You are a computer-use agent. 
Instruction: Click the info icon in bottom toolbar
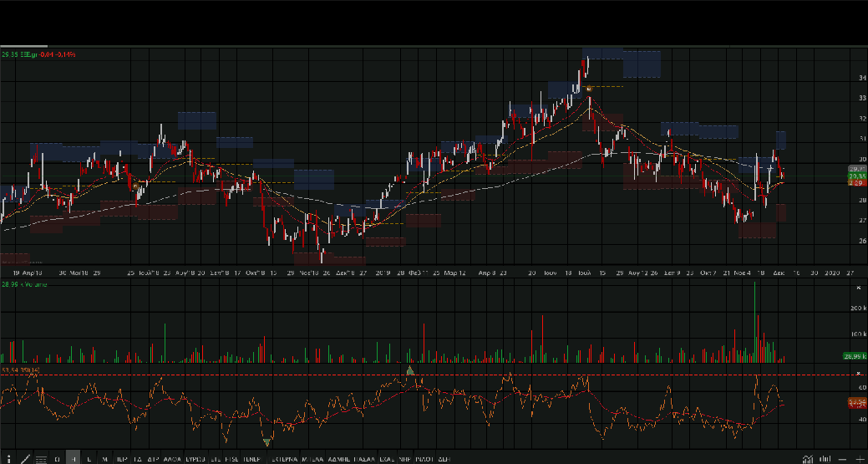pyautogui.click(x=6, y=459)
